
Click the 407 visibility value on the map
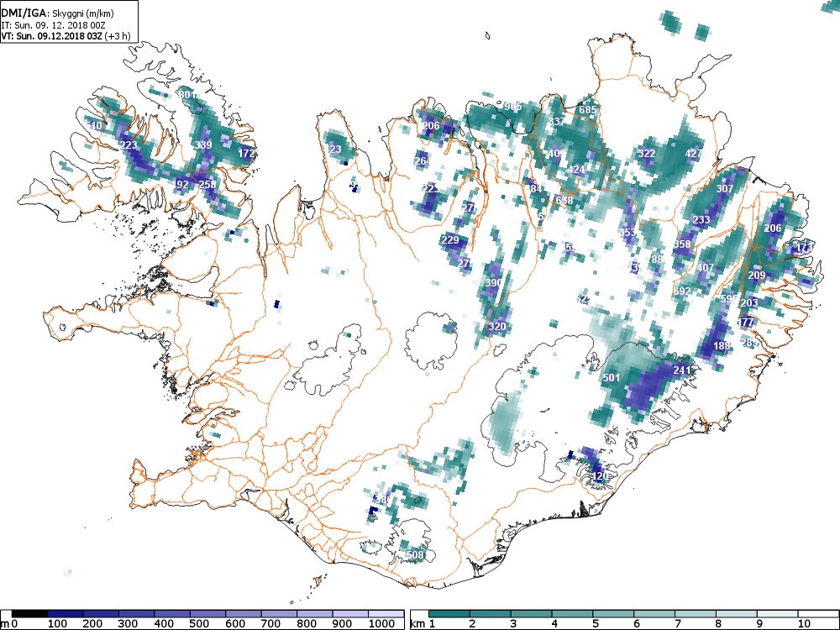point(705,267)
